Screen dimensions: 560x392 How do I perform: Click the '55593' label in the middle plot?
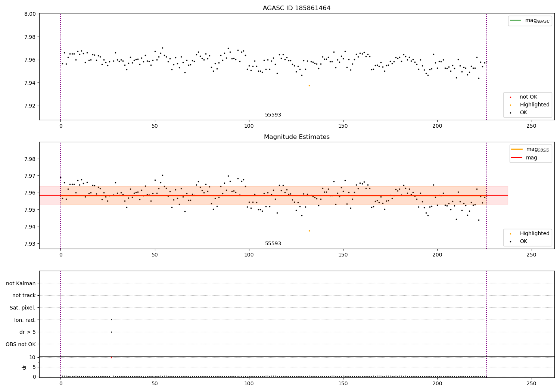point(273,244)
